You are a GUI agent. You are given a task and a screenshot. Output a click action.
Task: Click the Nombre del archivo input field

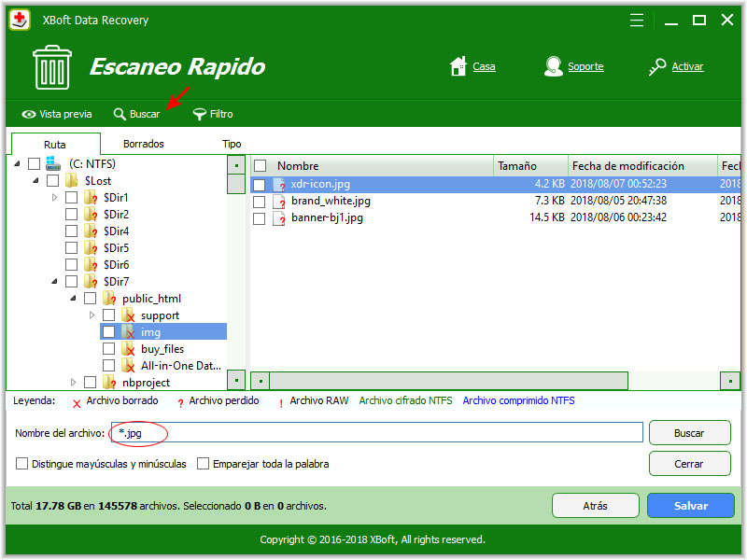(x=377, y=433)
